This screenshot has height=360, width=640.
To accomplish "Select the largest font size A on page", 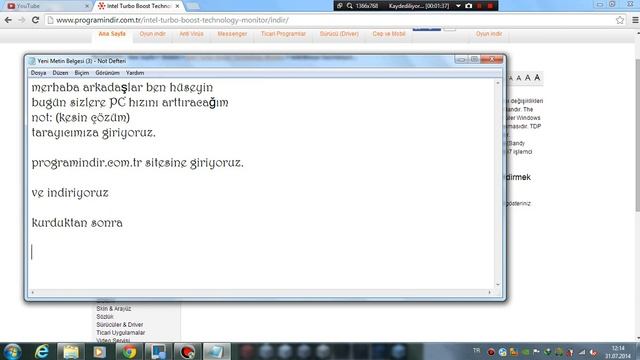I will [537, 78].
